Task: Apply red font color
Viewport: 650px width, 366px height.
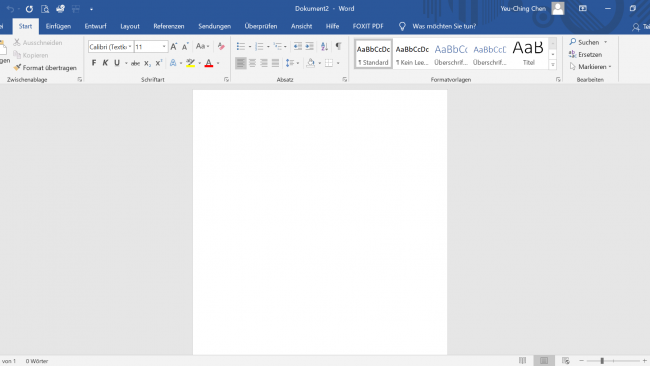Action: (209, 63)
